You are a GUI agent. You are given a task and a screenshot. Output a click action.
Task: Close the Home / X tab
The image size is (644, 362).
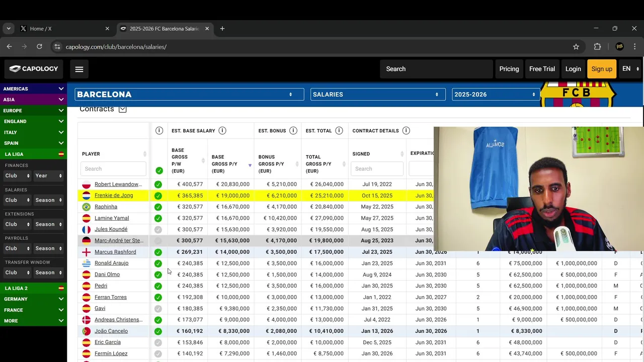[x=107, y=29]
